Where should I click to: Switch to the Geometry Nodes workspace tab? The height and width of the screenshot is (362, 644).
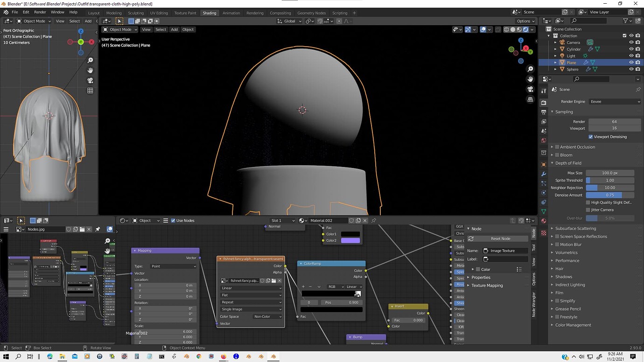(x=311, y=13)
